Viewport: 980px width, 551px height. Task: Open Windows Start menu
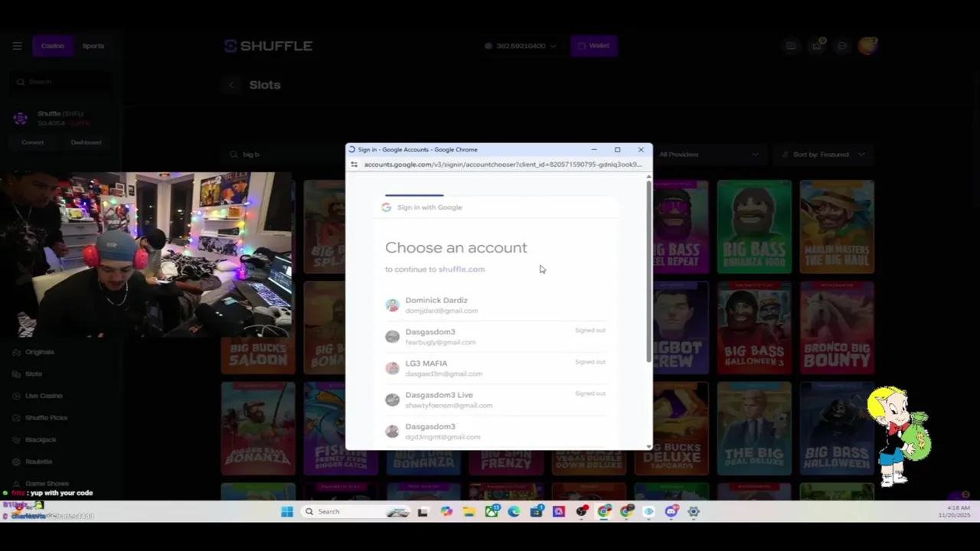(287, 512)
